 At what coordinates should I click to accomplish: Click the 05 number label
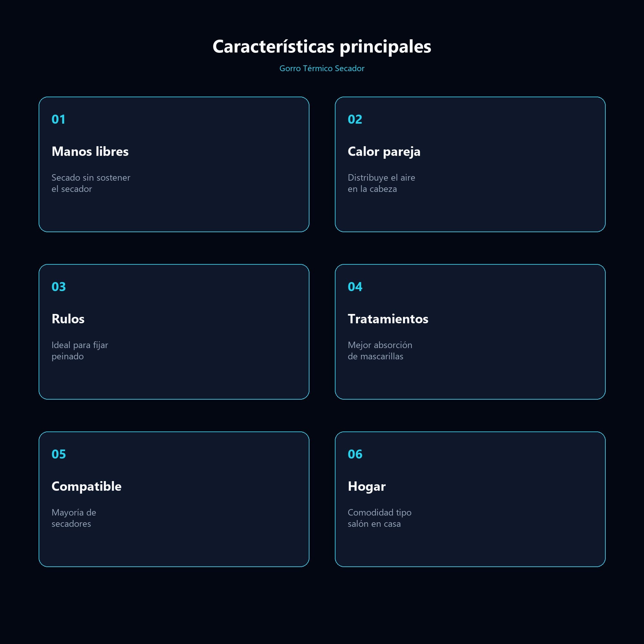coord(59,454)
